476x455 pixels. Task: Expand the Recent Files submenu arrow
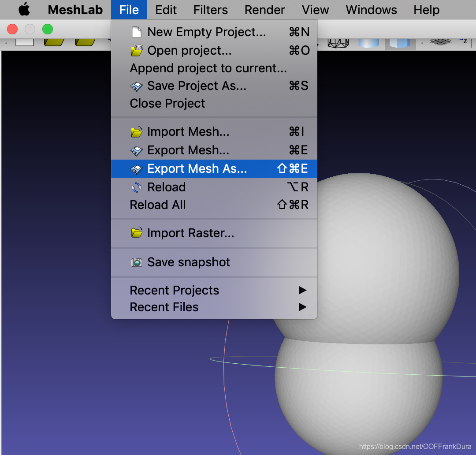tap(302, 307)
